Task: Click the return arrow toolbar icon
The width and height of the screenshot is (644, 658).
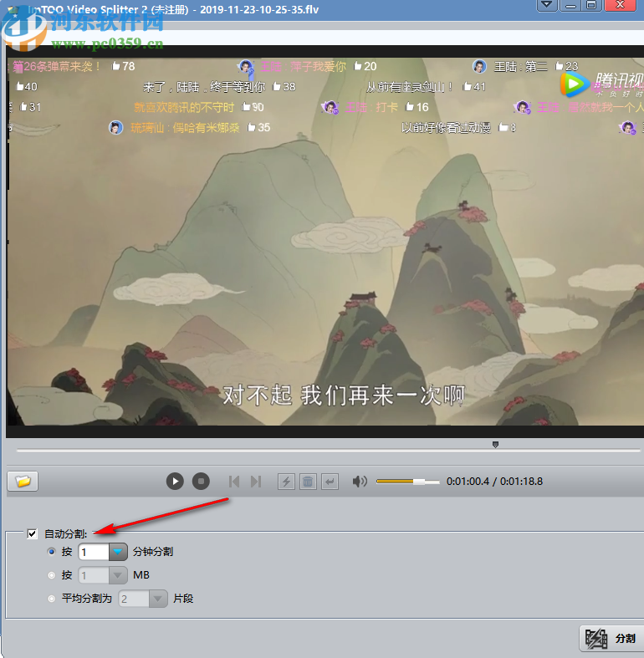Action: tap(330, 482)
